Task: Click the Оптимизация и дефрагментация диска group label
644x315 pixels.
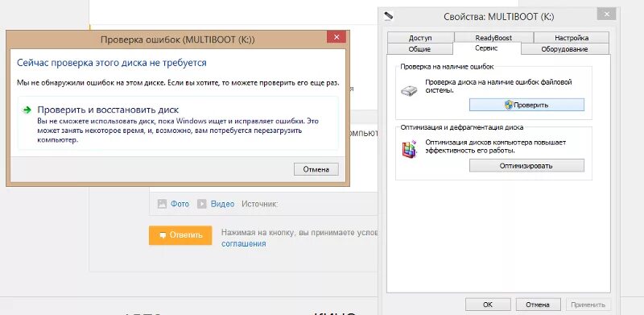Action: pos(461,127)
